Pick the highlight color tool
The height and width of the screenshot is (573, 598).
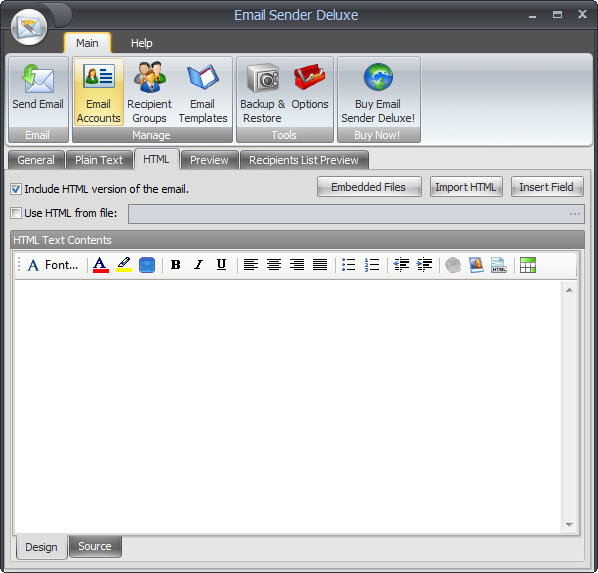click(124, 265)
